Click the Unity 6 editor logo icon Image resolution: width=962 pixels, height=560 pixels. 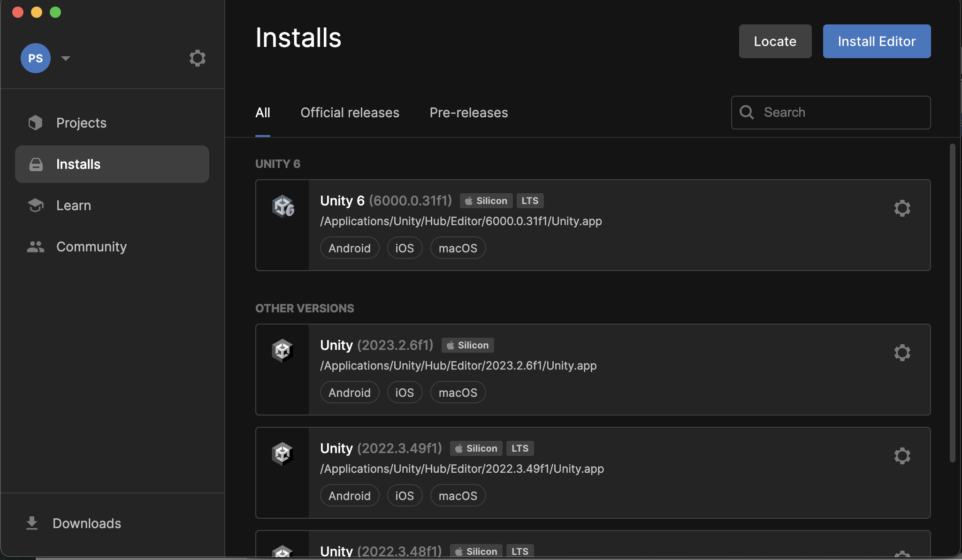point(283,206)
